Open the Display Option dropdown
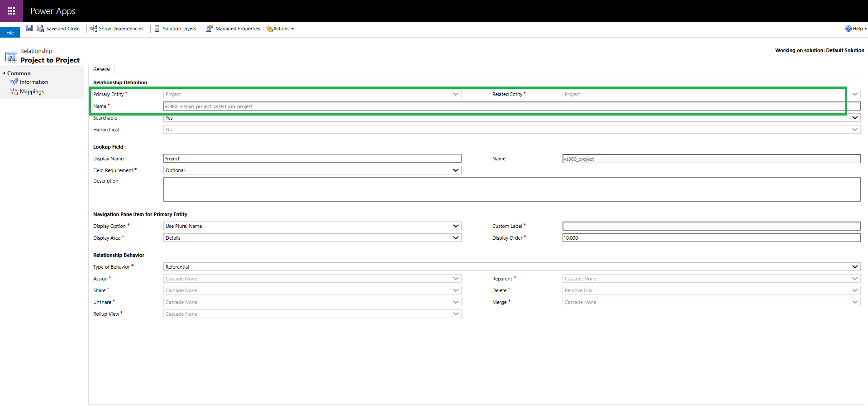 [x=312, y=226]
